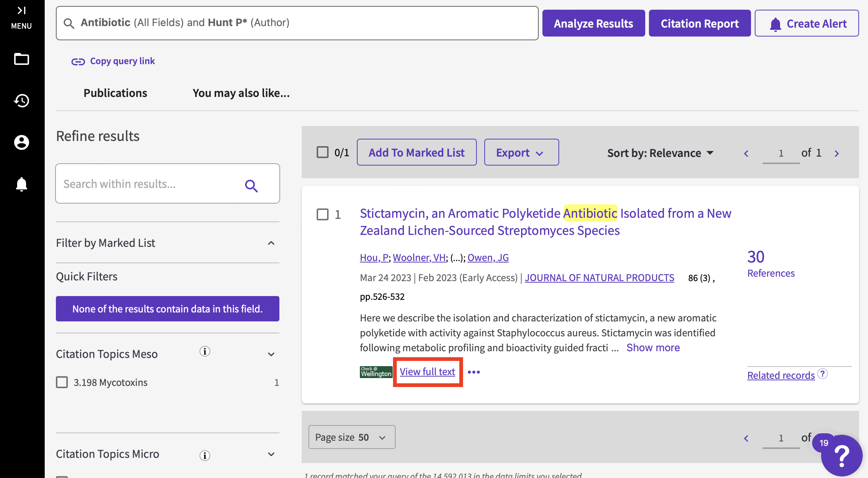The height and width of the screenshot is (478, 868).
Task: Click info icon beside Citation Topics Meso
Action: pos(205,351)
